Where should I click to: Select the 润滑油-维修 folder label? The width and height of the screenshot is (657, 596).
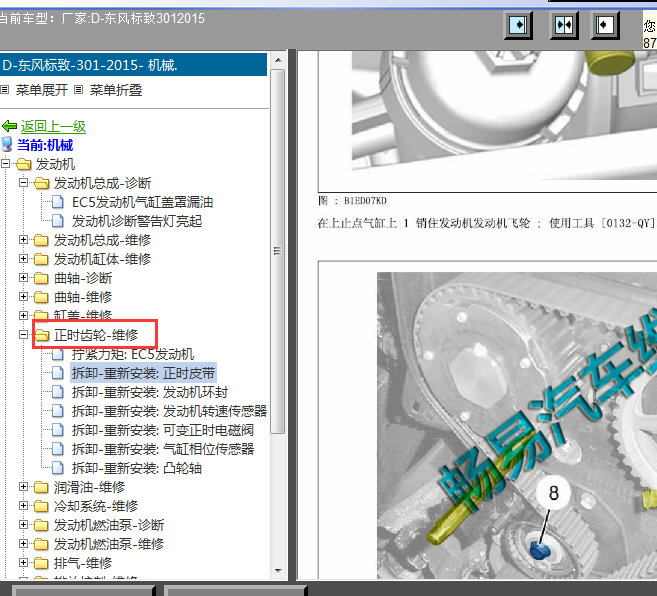point(89,487)
